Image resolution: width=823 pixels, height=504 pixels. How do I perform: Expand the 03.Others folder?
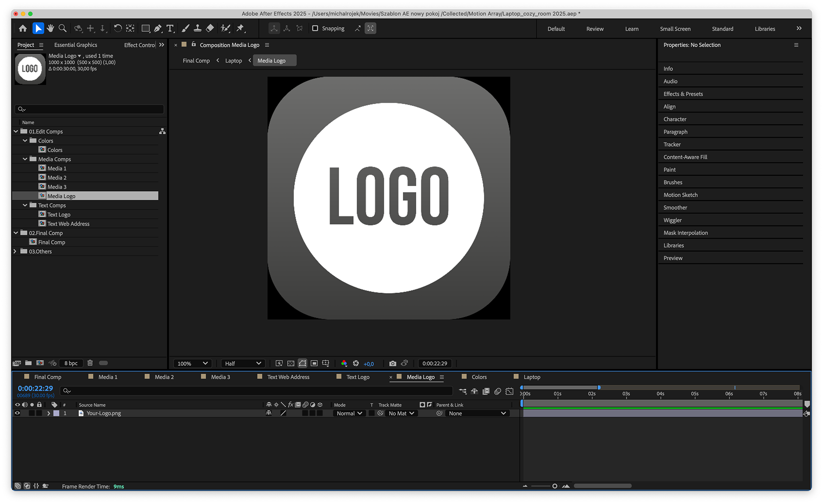[x=15, y=251]
